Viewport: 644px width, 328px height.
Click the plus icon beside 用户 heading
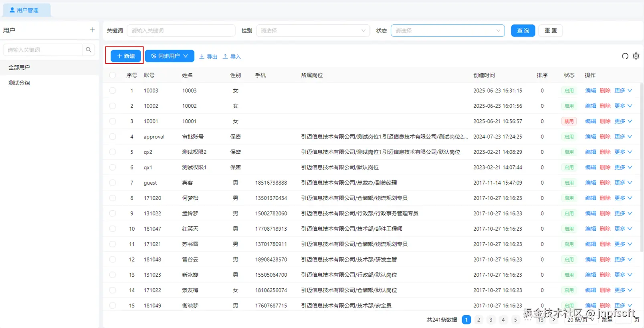(92, 30)
